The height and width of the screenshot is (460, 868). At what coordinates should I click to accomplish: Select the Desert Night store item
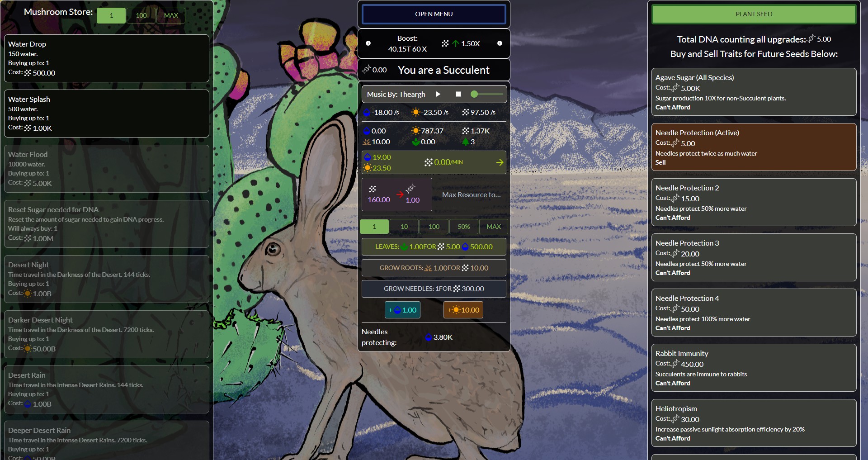tap(107, 279)
